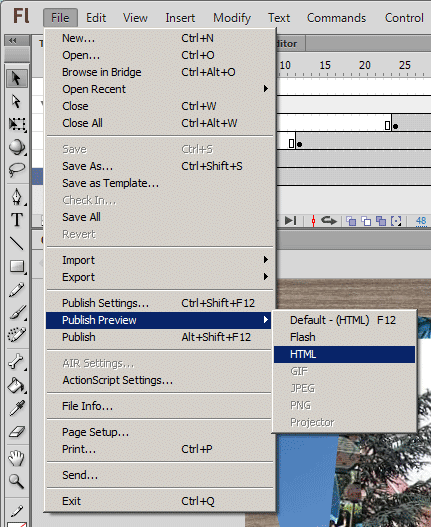
Task: Choose Open... from the File menu
Action: click(159, 55)
